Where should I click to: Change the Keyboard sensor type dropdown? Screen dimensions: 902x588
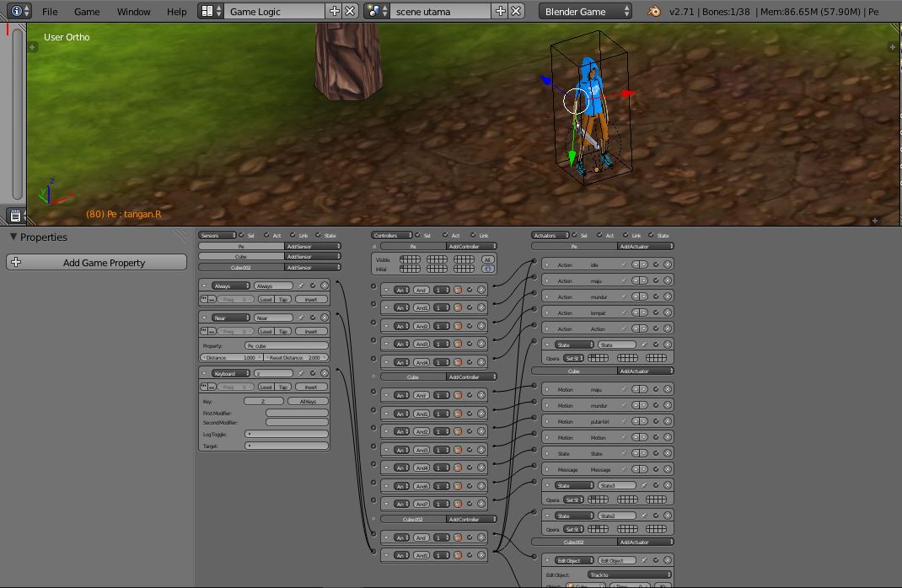(230, 373)
